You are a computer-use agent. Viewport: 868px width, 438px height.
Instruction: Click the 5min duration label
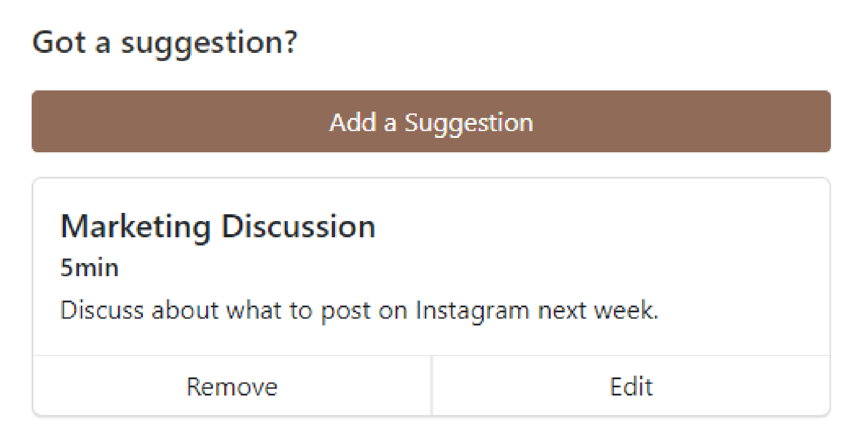click(x=90, y=267)
